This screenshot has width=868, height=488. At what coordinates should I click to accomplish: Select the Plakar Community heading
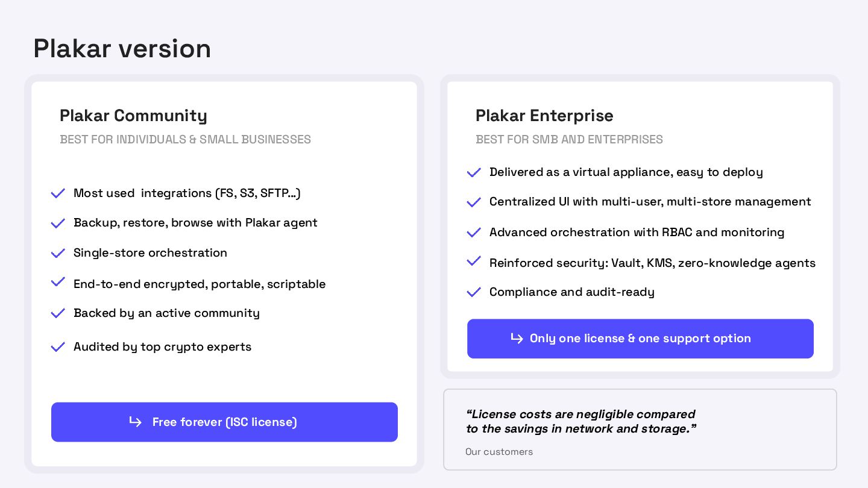point(133,116)
